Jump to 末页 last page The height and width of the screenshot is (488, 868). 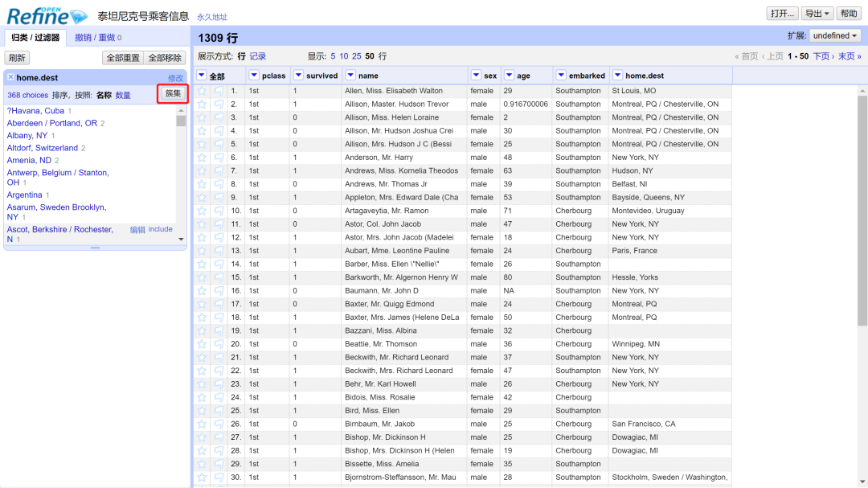(850, 56)
